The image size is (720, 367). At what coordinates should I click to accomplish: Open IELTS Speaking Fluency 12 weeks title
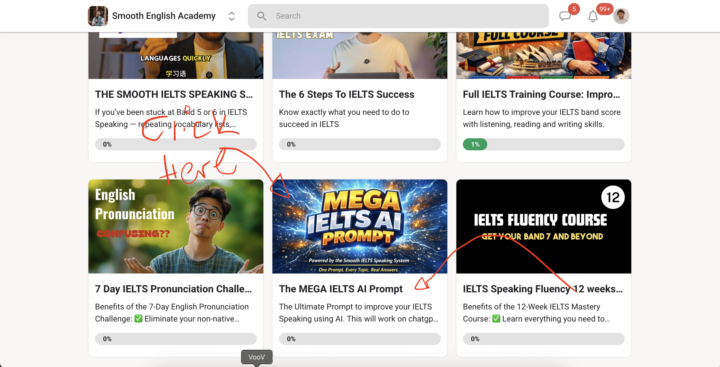tap(543, 289)
